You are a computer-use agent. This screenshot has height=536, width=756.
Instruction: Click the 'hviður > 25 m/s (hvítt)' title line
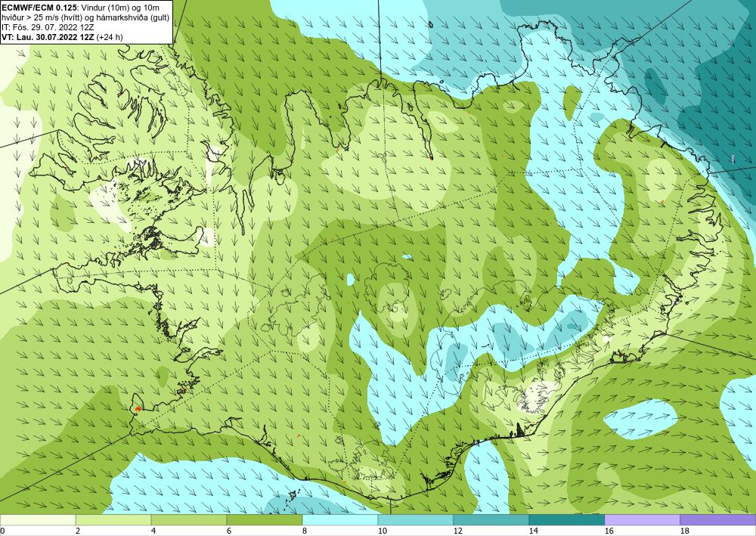[86, 17]
